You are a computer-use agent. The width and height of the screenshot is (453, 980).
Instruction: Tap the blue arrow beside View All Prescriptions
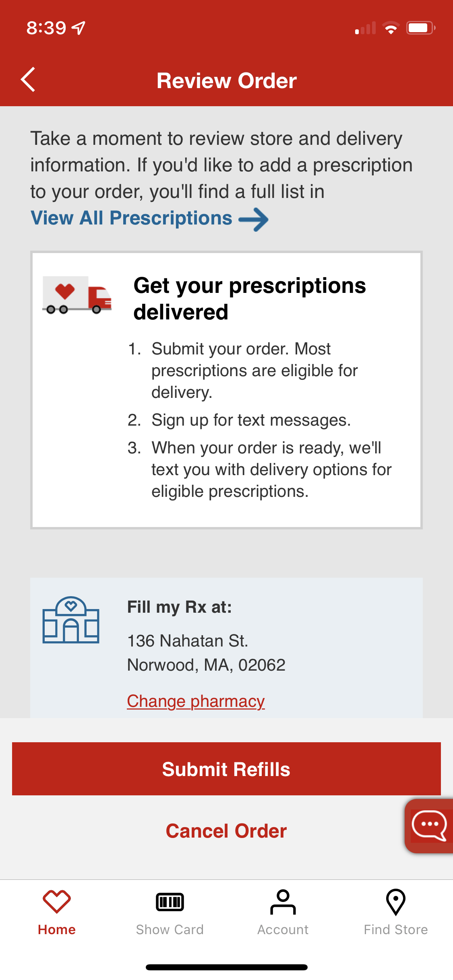pyautogui.click(x=253, y=219)
